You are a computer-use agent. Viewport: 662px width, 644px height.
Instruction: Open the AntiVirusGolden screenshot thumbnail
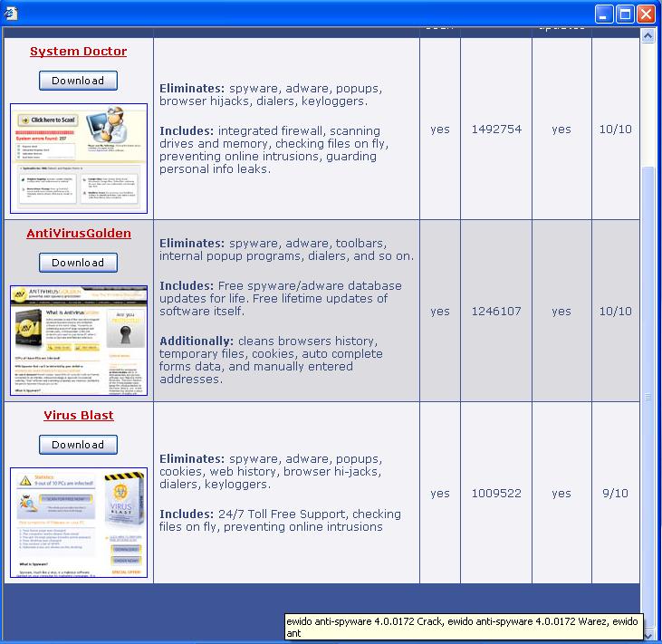pos(79,341)
